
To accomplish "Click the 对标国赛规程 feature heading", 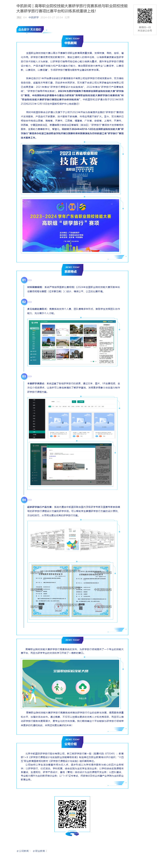I will 35,287.
